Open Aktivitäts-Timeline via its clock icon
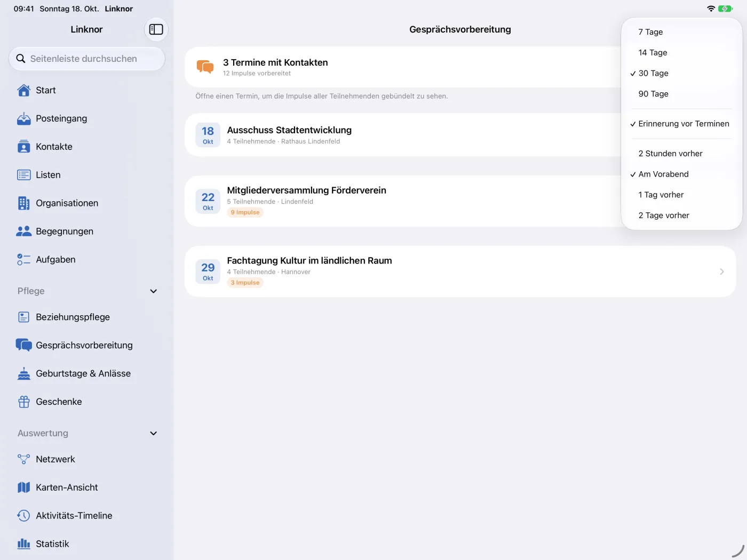747x560 pixels. pos(24,516)
